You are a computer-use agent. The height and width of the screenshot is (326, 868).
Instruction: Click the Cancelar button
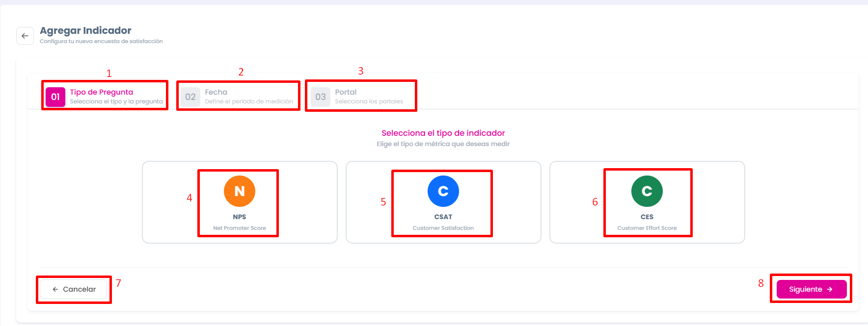pos(74,289)
